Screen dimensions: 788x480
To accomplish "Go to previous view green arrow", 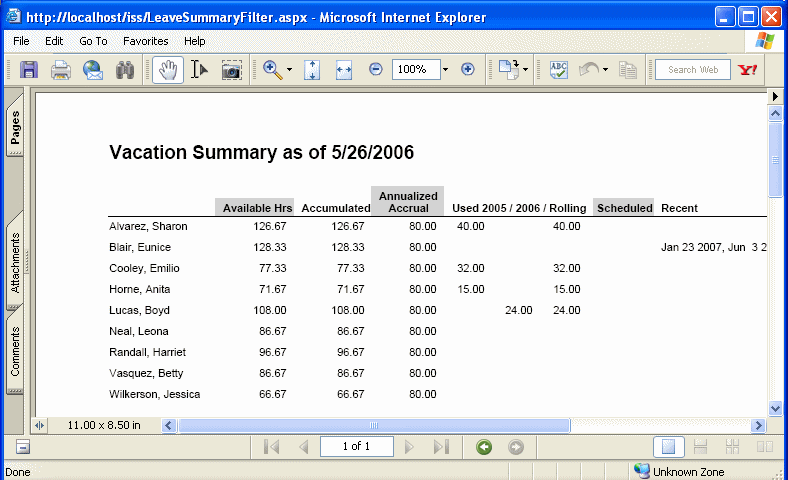I will point(484,447).
